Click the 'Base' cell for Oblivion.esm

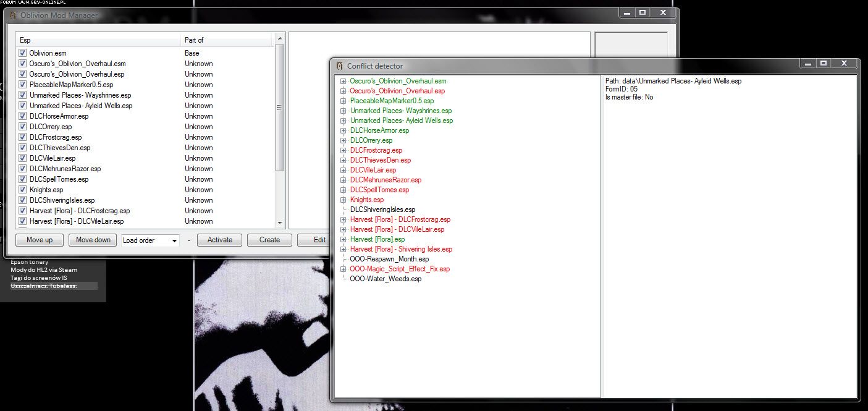coord(192,53)
